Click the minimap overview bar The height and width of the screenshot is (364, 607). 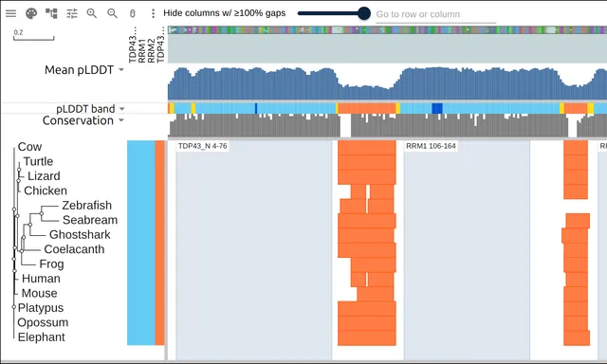coord(387,29)
